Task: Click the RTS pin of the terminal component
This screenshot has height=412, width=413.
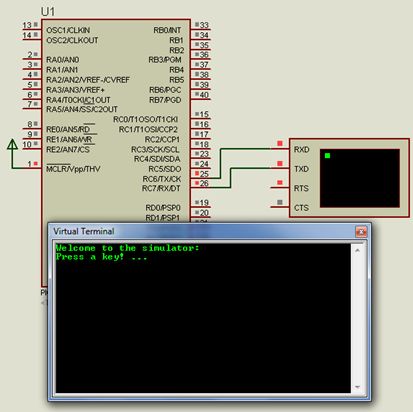Action: pos(280,187)
